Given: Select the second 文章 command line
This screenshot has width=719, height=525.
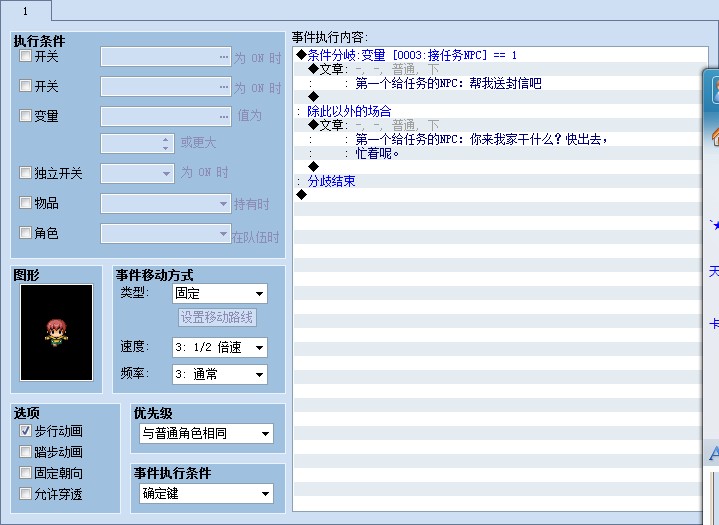Looking at the screenshot, I should point(498,125).
